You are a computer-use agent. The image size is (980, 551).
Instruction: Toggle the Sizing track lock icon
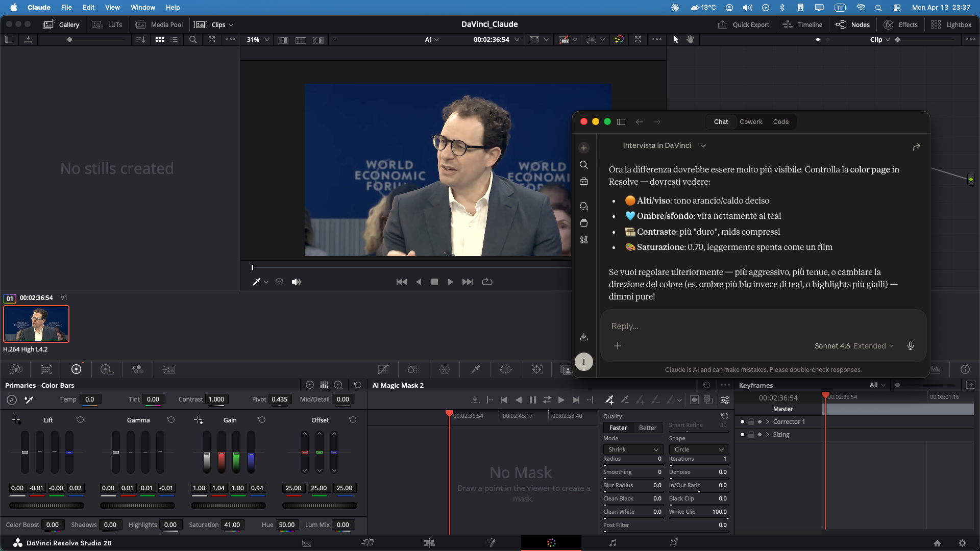tap(751, 435)
